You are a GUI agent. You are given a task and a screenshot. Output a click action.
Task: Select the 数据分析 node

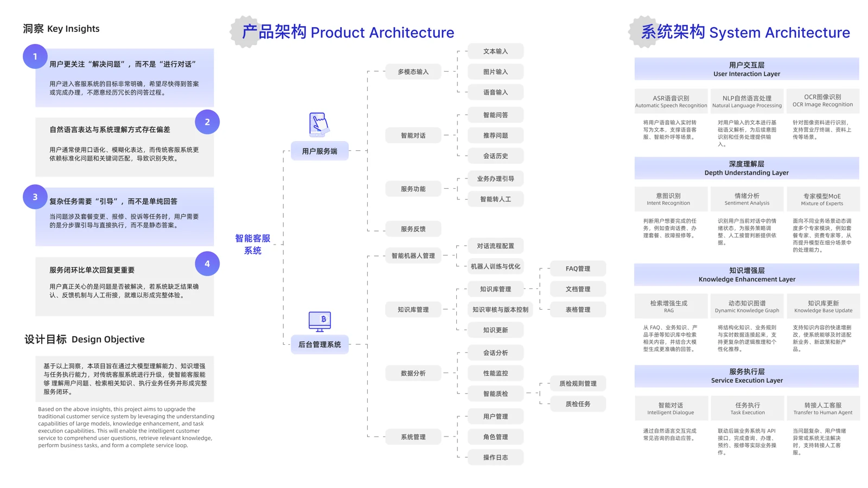click(x=413, y=373)
